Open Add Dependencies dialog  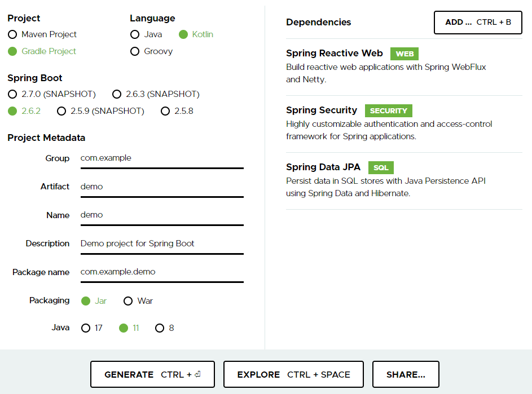click(478, 23)
